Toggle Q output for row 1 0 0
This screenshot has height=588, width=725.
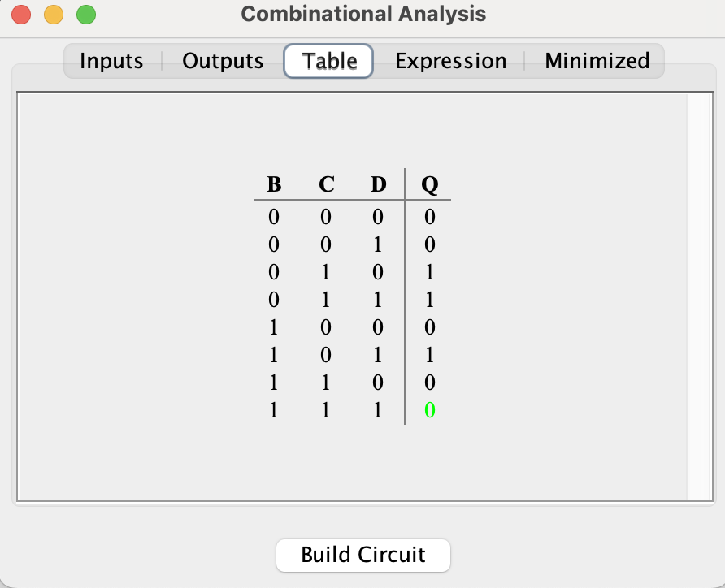point(430,327)
